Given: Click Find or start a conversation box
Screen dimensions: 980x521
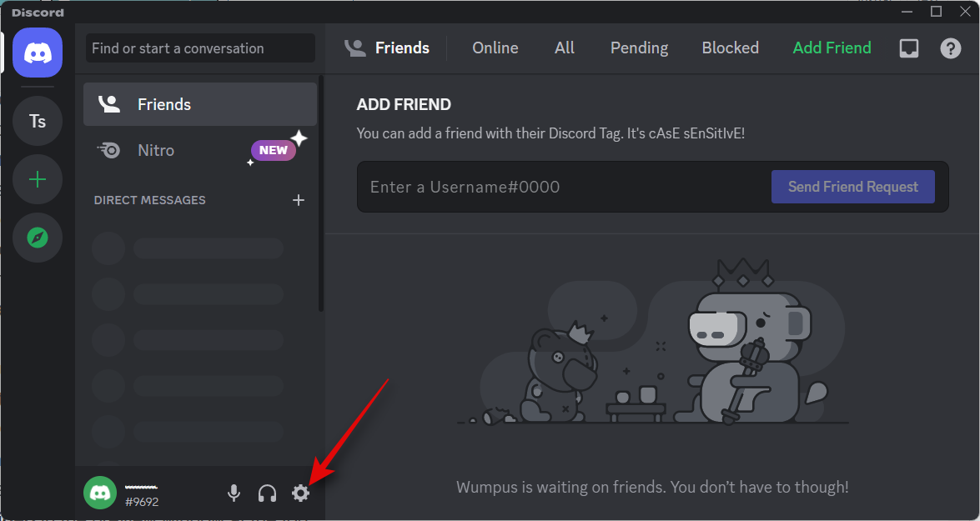Looking at the screenshot, I should [x=200, y=48].
